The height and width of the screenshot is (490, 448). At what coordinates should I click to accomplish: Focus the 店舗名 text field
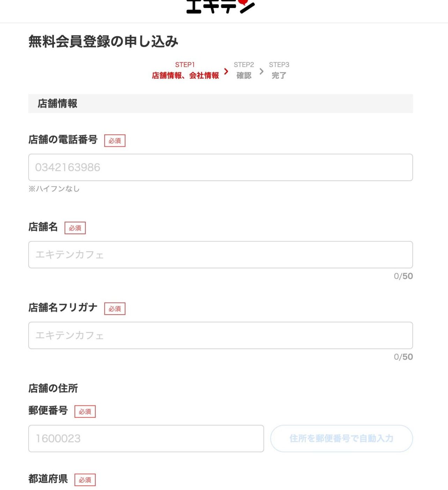tap(221, 255)
